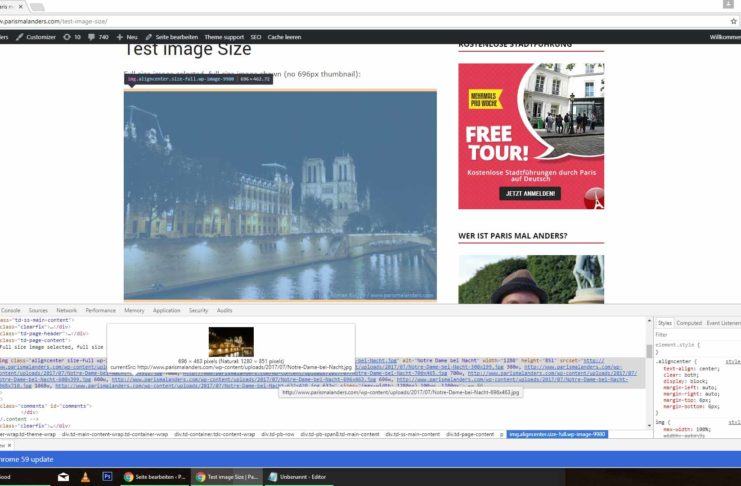The height and width of the screenshot is (486, 741).
Task: Switch to Performance tab in DevTools
Action: [100, 311]
